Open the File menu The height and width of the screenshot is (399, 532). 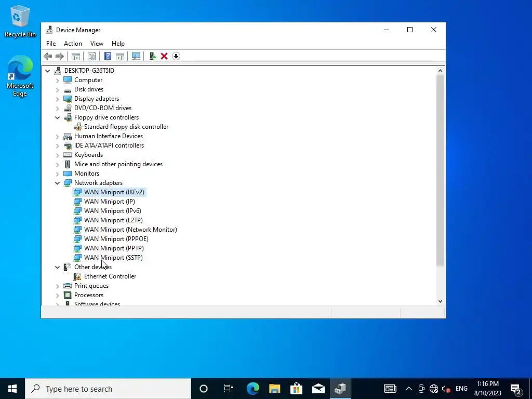coord(51,44)
